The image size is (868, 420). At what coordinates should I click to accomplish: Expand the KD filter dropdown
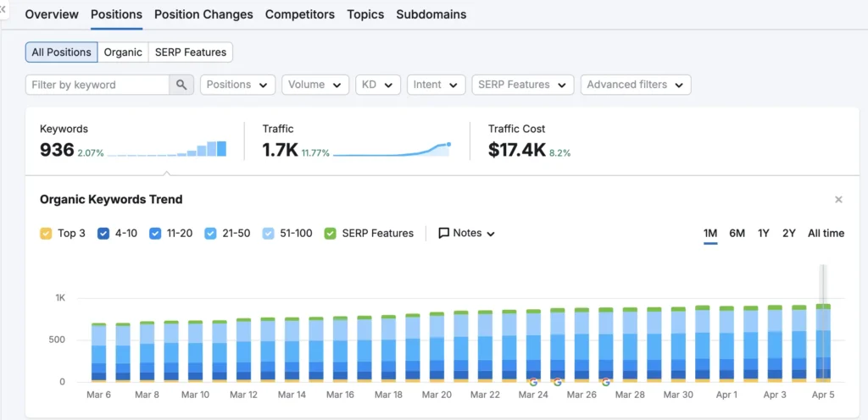point(378,85)
